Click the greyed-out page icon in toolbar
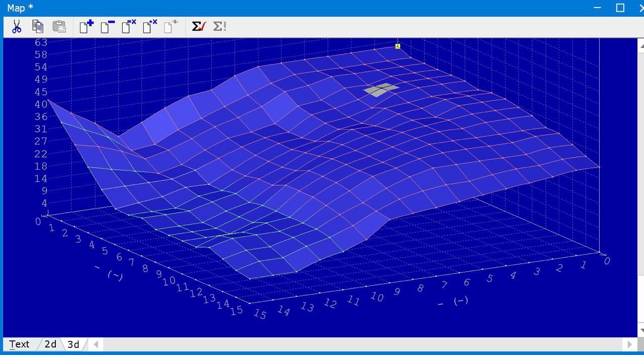Image resolution: width=644 pixels, height=355 pixels. pyautogui.click(x=171, y=27)
